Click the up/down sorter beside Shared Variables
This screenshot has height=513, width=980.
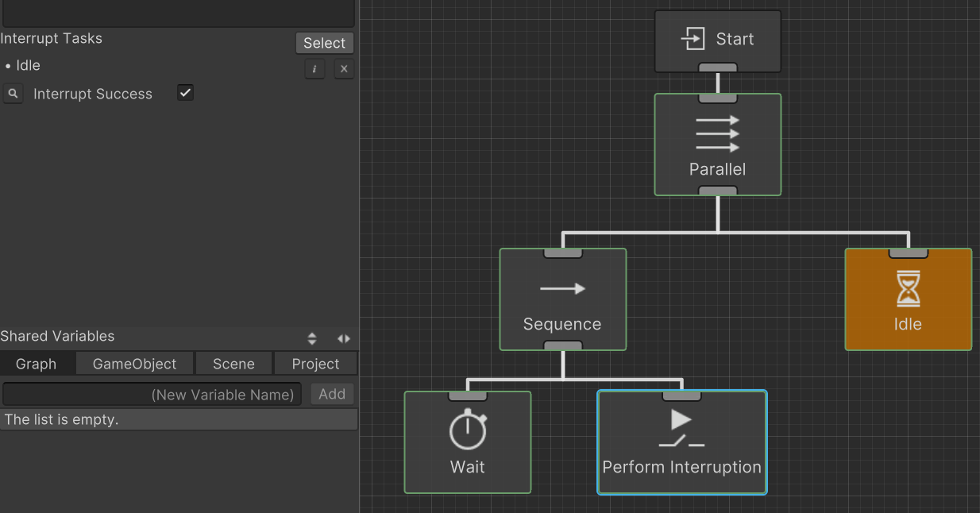click(x=312, y=337)
